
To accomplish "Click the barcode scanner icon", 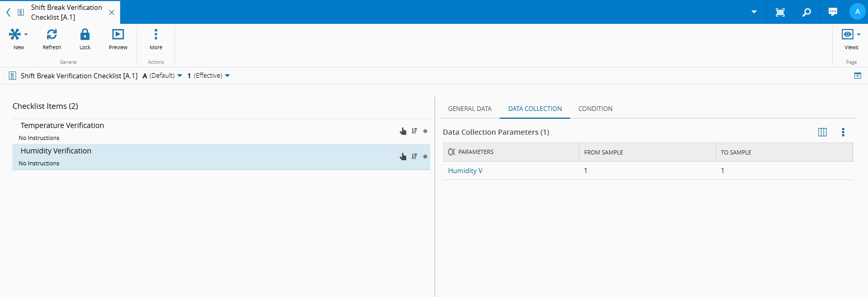I will (780, 12).
